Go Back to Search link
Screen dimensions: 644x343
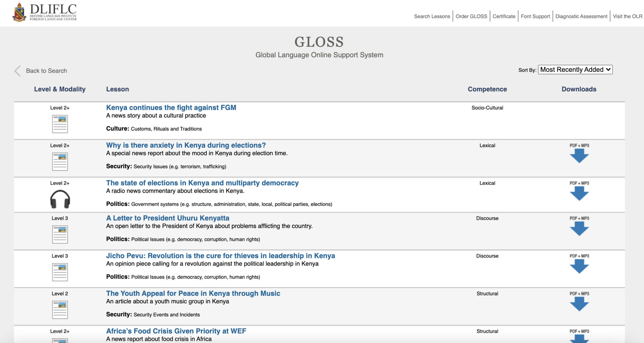pyautogui.click(x=47, y=71)
